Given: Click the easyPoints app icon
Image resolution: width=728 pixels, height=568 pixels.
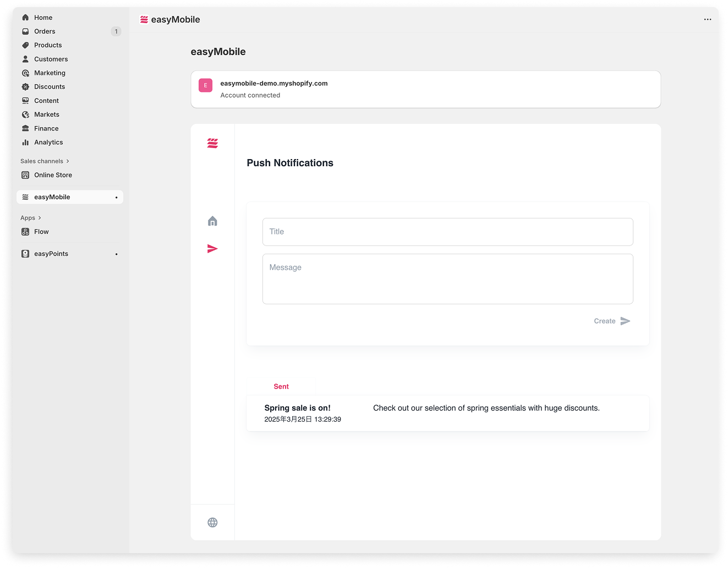Looking at the screenshot, I should pos(25,254).
